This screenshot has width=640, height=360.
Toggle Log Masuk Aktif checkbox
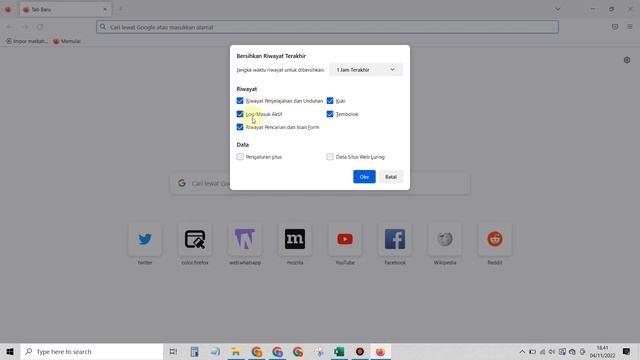(240, 114)
